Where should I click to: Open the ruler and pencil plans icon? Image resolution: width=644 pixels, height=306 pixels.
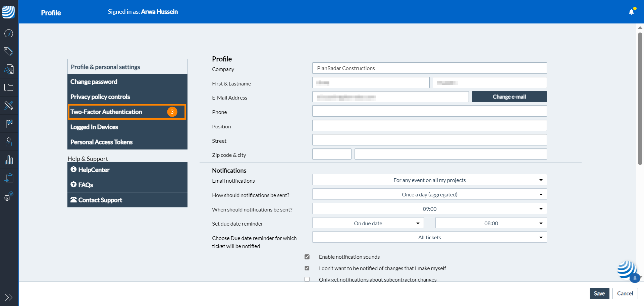click(x=9, y=106)
